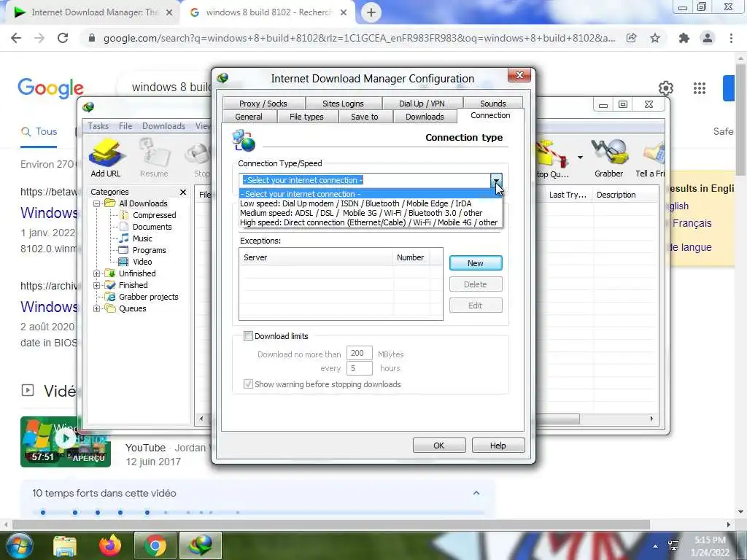Expand the Queues tree node
Screen dimensions: 747x560
coord(97,308)
